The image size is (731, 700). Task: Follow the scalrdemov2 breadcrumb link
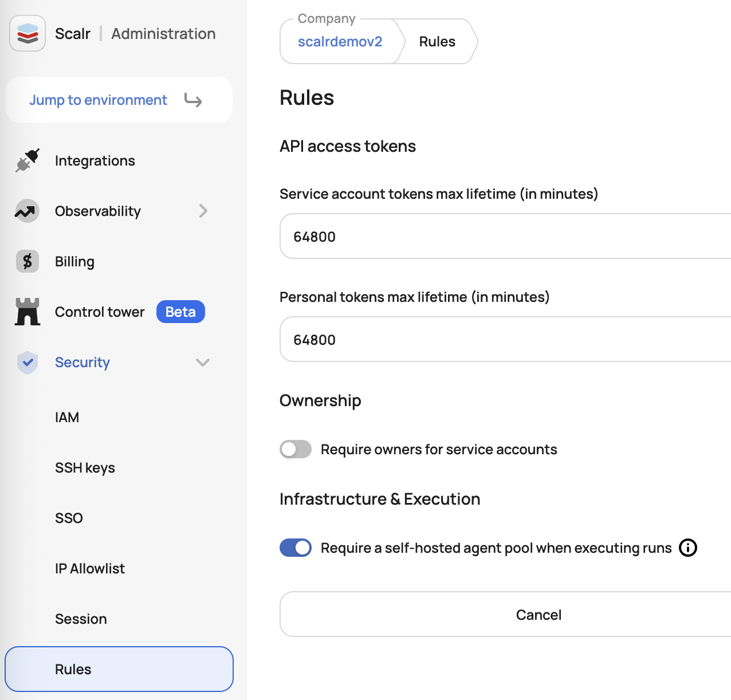tap(340, 41)
